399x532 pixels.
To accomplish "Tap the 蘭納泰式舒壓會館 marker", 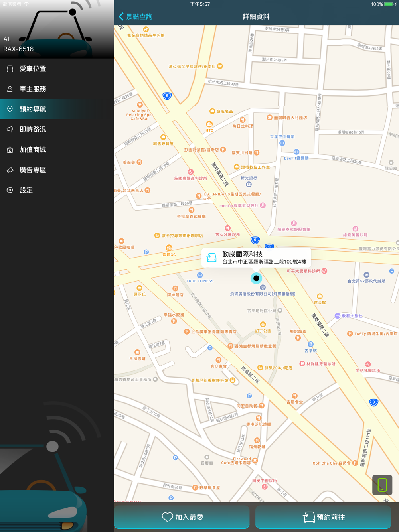I will coord(294,223).
